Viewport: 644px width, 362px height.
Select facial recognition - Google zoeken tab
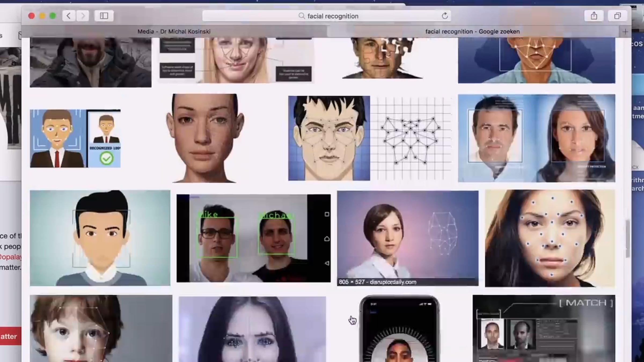pyautogui.click(x=473, y=32)
